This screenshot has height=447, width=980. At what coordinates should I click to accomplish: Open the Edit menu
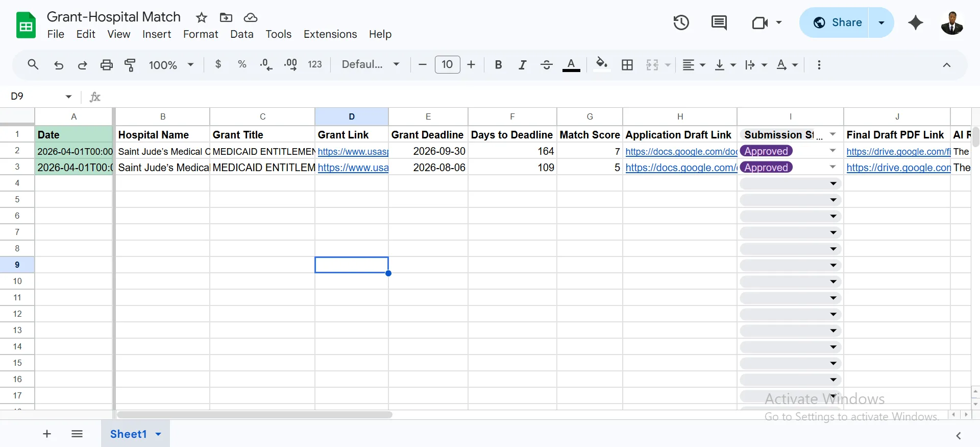point(86,34)
